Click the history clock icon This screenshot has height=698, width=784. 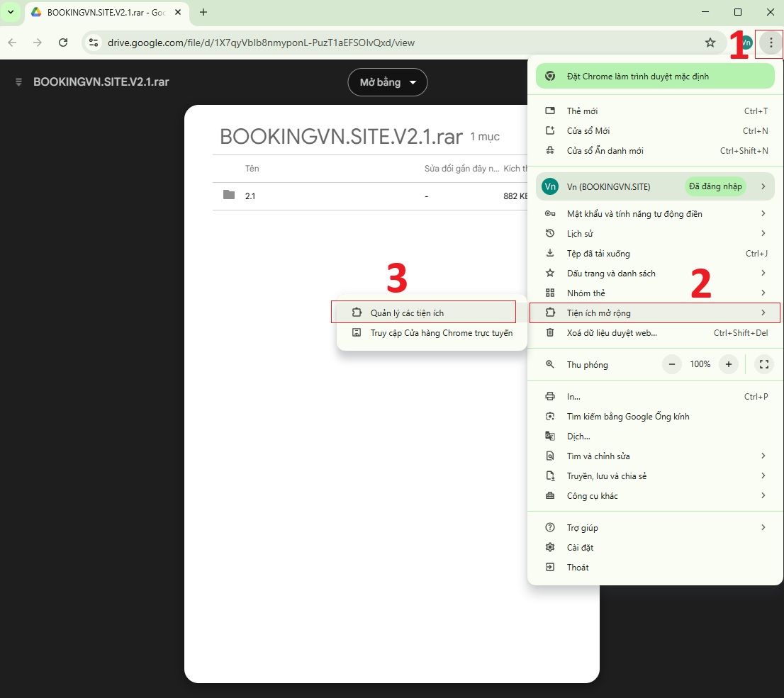tap(550, 233)
